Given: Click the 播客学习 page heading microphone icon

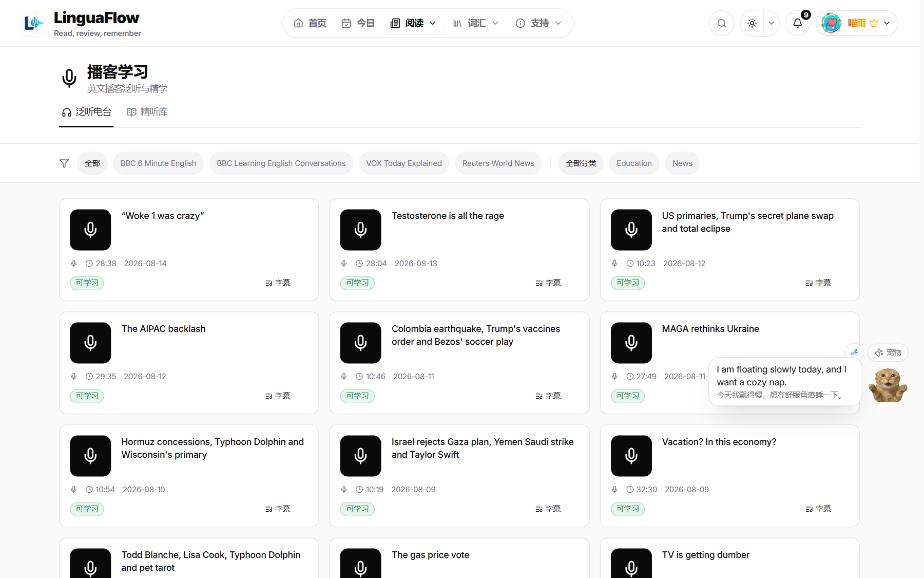Looking at the screenshot, I should [x=69, y=78].
